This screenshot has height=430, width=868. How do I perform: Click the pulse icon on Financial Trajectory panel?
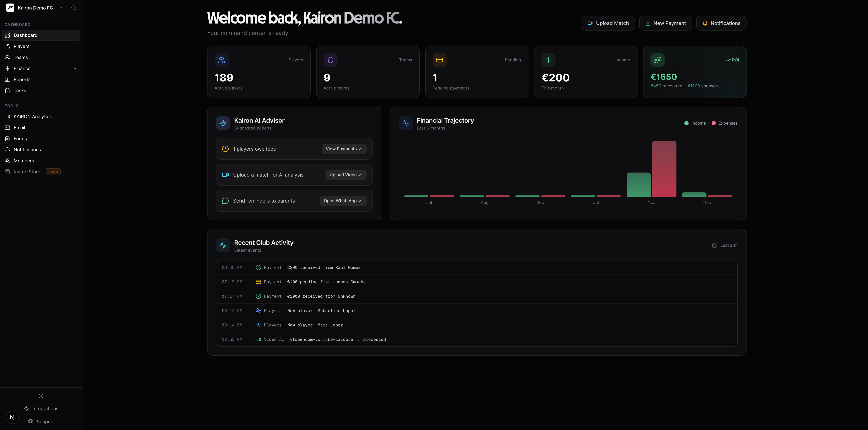coord(406,123)
